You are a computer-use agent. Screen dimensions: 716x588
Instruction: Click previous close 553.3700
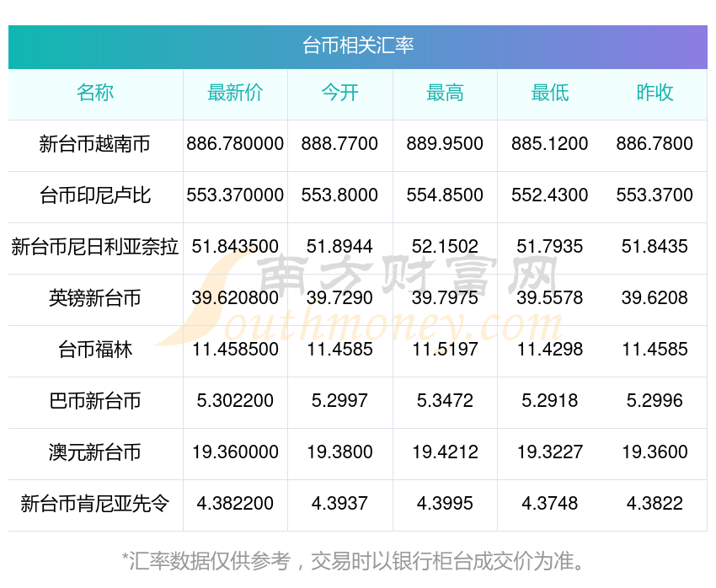tap(655, 195)
